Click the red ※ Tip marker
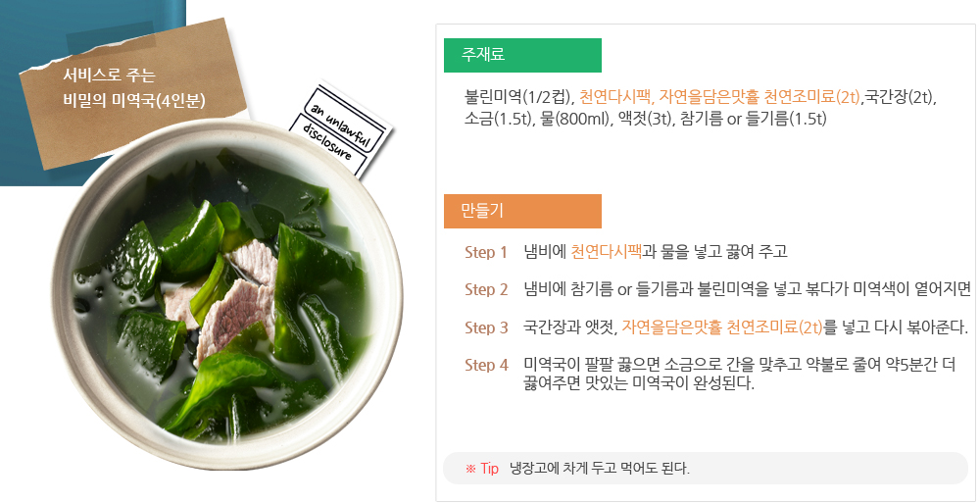980x503 pixels. (482, 469)
